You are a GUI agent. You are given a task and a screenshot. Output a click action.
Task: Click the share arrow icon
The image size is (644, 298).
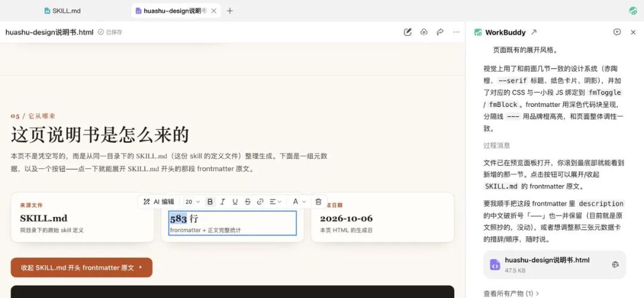(x=440, y=32)
